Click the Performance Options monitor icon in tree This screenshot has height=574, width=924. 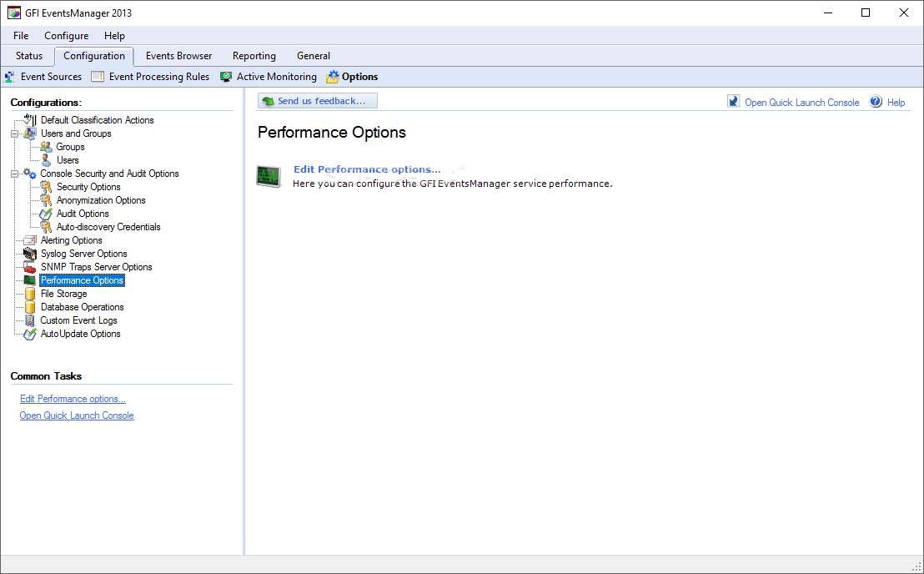pos(29,280)
